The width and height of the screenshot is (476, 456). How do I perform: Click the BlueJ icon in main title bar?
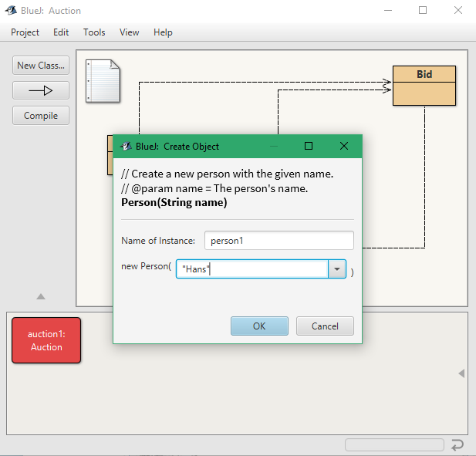pos(11,10)
